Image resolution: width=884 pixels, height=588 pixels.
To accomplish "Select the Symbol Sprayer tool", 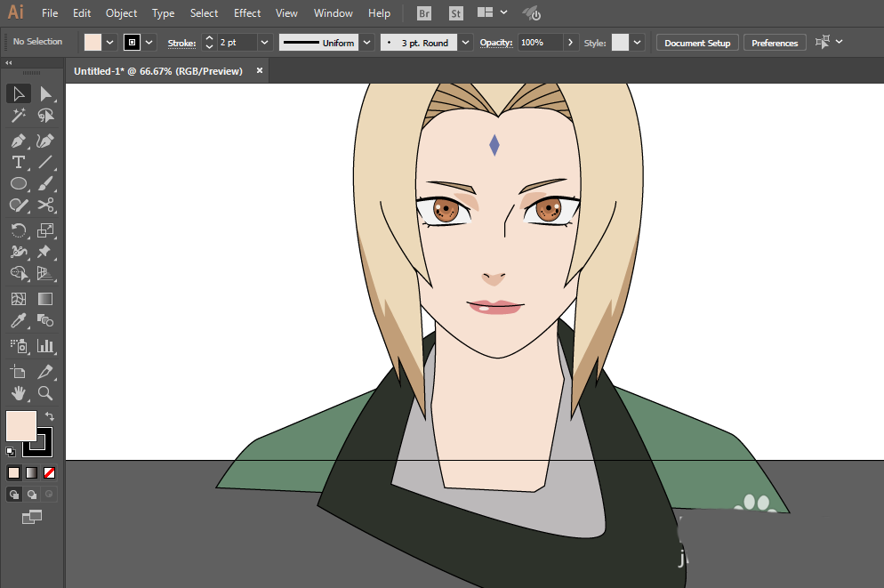I will 18,345.
